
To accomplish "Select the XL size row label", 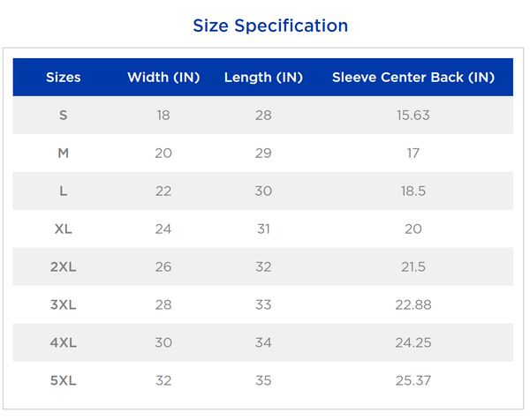I will (x=64, y=229).
